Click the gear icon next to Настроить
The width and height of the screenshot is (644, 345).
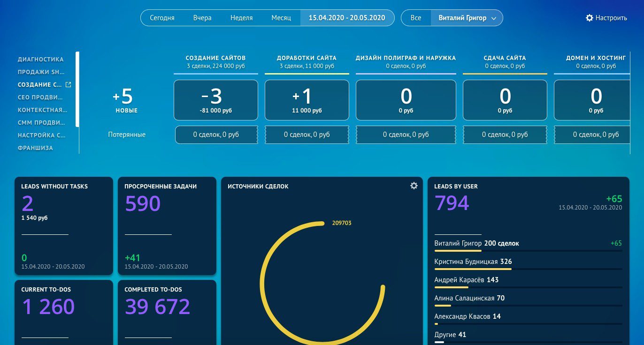pyautogui.click(x=590, y=18)
